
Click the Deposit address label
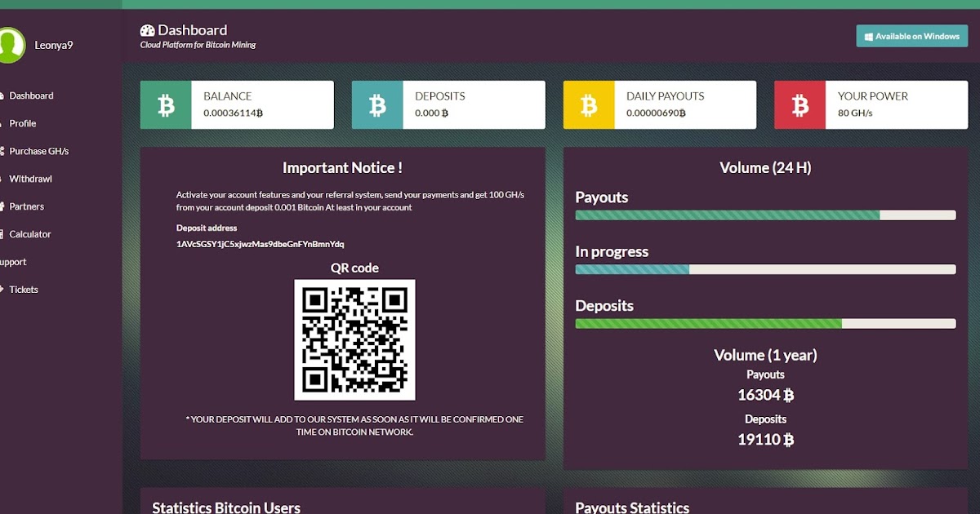(207, 228)
